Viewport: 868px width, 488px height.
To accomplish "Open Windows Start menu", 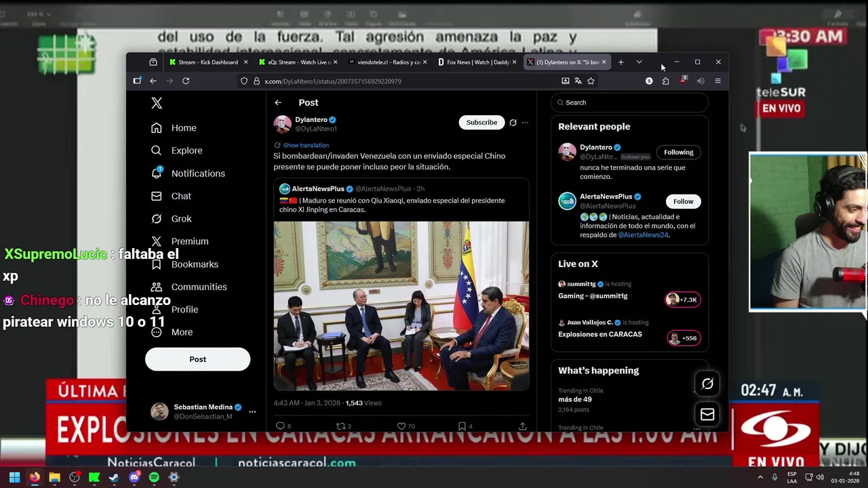I will tap(14, 477).
